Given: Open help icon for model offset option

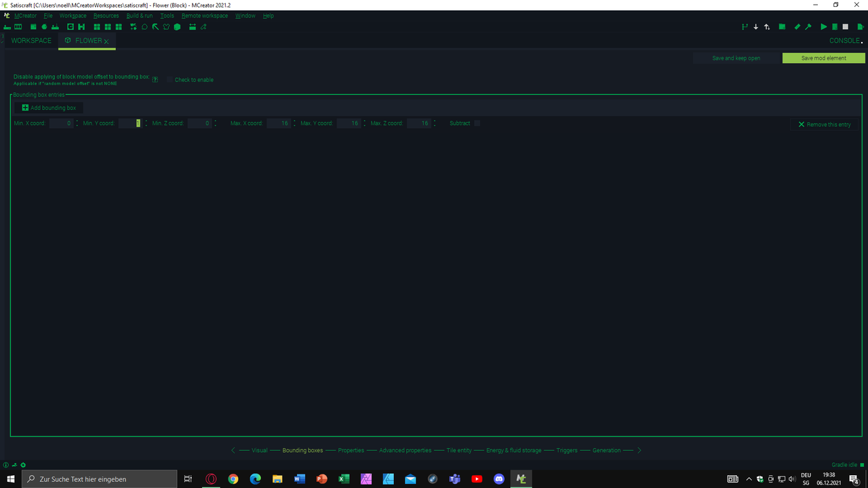Looking at the screenshot, I should [155, 79].
